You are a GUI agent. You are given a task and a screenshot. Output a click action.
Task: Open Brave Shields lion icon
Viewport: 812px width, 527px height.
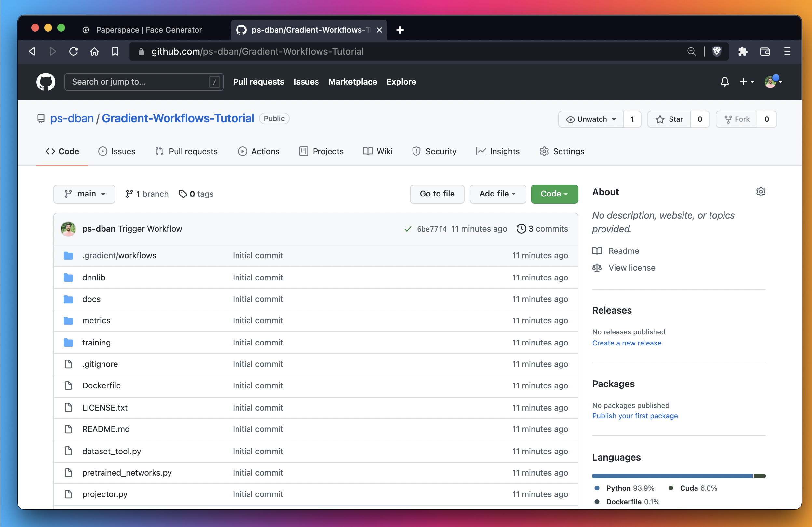(717, 51)
